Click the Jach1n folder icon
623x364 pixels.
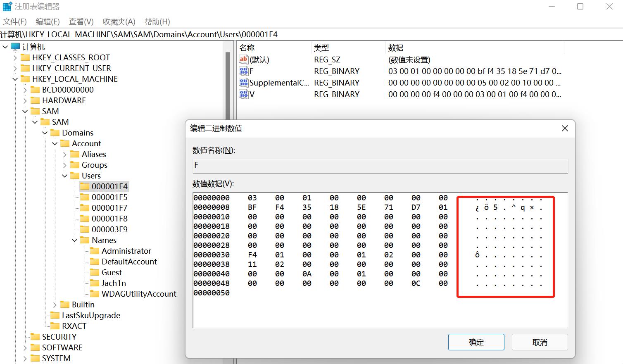pos(95,283)
